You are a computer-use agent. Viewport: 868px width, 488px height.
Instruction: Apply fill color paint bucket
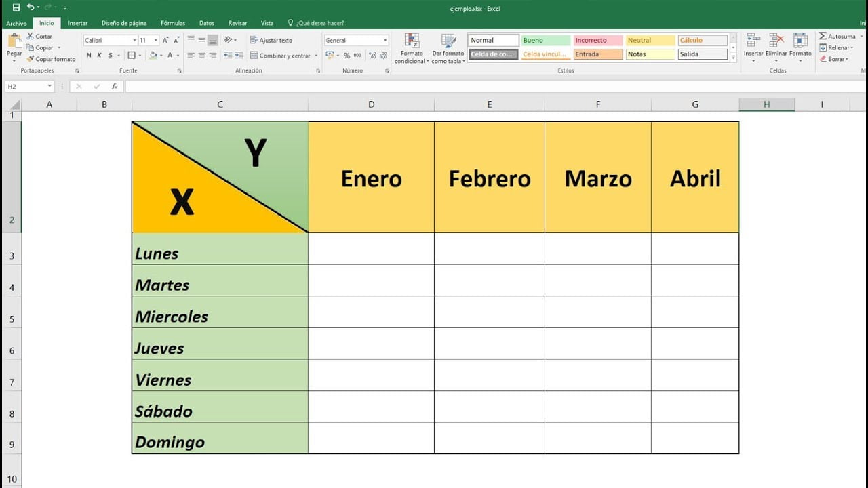click(x=153, y=56)
